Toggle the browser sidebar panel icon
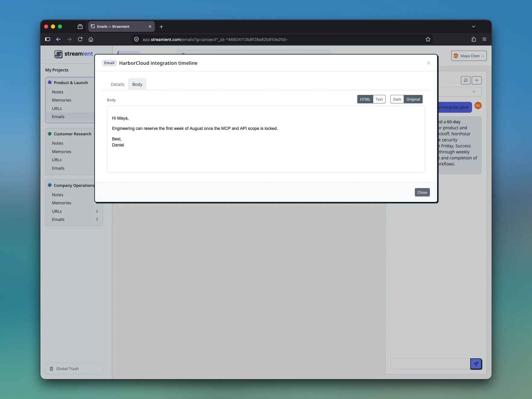532x399 pixels. click(48, 39)
